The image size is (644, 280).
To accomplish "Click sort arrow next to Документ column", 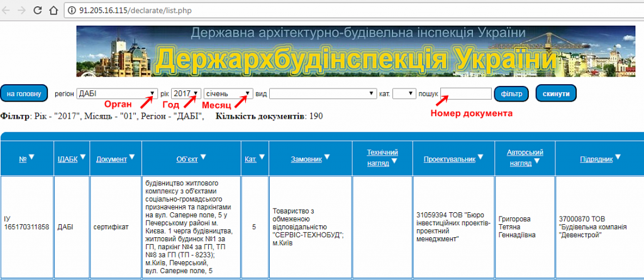I will (x=132, y=158).
